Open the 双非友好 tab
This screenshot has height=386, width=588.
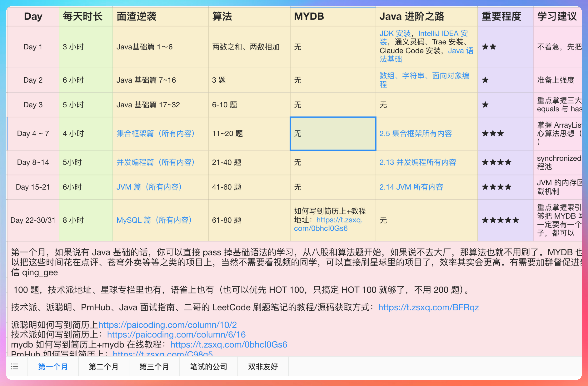263,367
